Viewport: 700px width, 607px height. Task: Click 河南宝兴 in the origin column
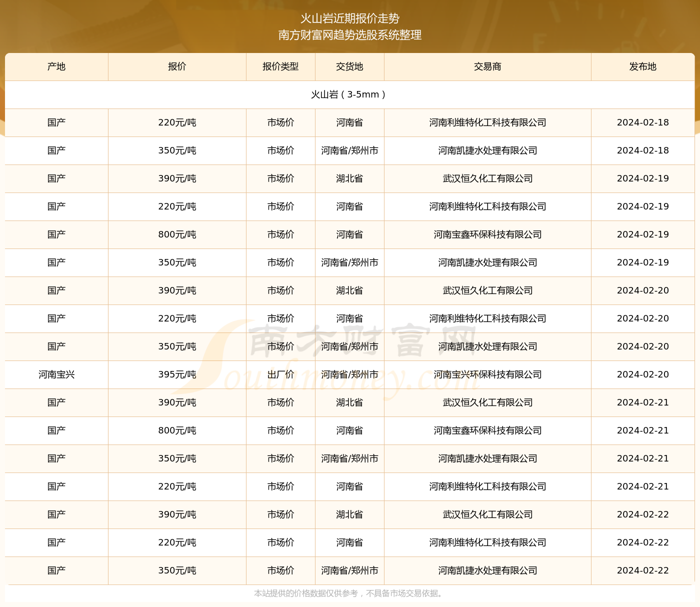(56, 374)
